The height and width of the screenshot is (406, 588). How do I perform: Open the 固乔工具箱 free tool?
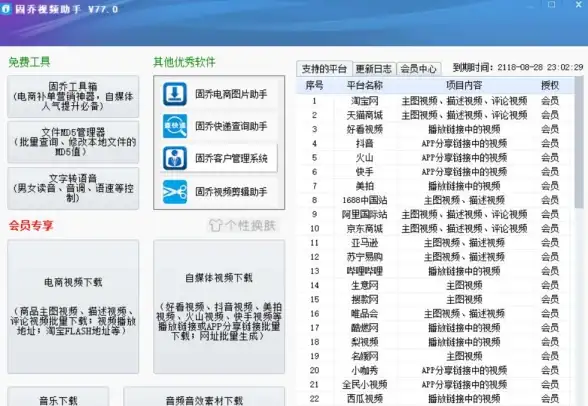point(73,96)
